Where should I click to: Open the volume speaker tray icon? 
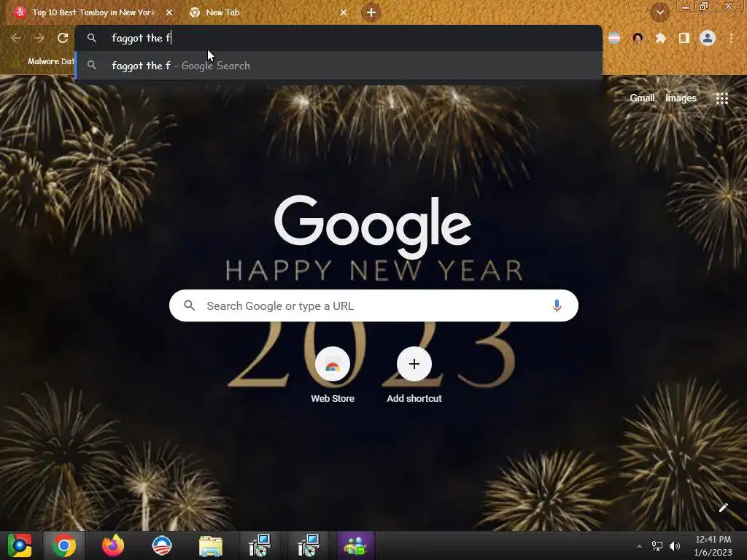click(675, 546)
